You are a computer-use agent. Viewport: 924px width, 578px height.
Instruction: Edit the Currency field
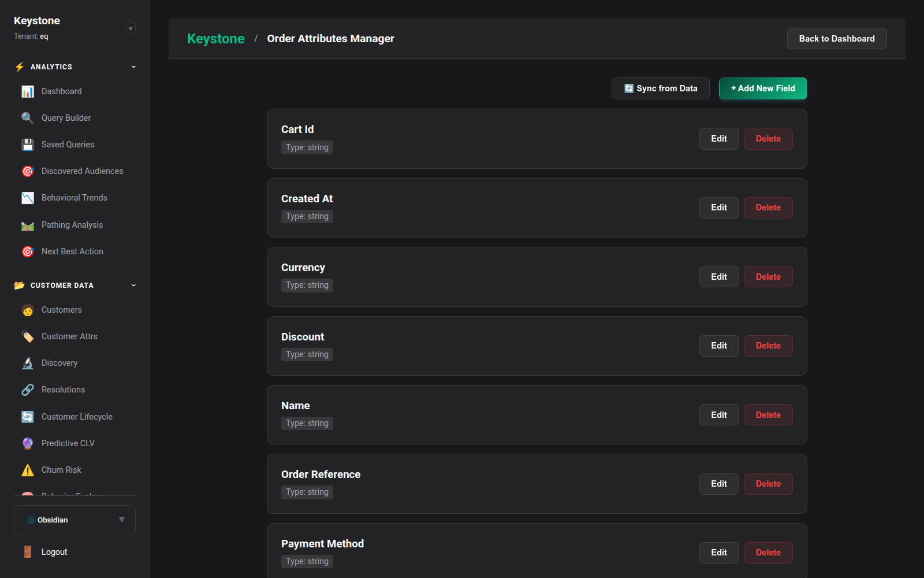click(719, 277)
